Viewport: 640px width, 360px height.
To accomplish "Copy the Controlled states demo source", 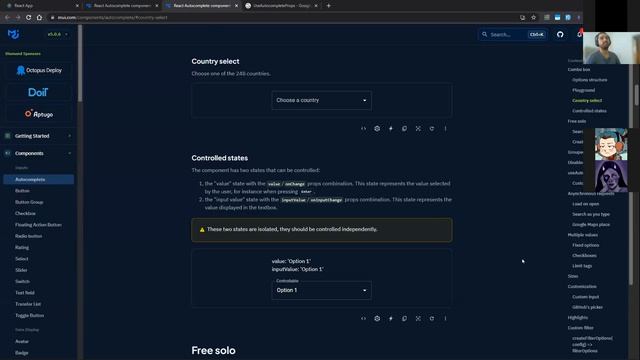I will [x=404, y=318].
